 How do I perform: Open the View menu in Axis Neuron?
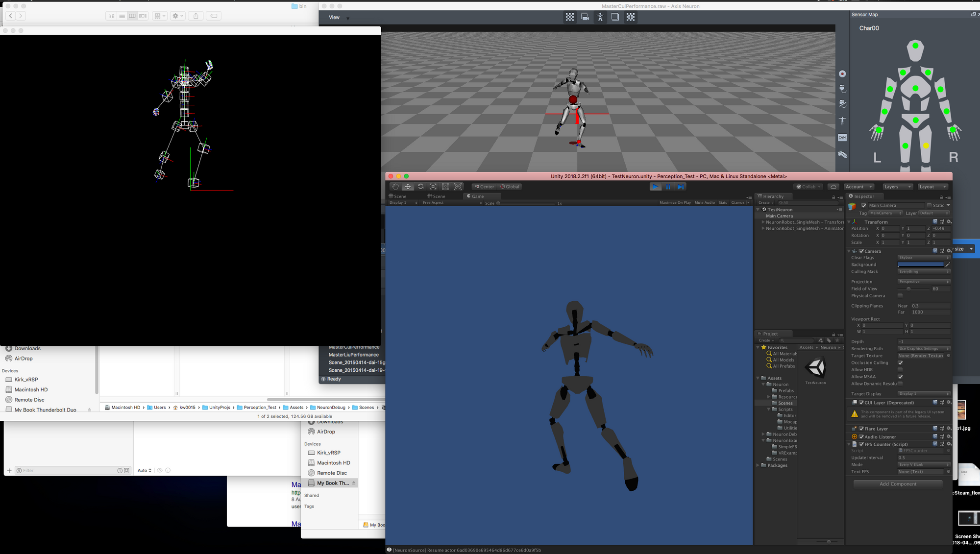click(x=334, y=18)
